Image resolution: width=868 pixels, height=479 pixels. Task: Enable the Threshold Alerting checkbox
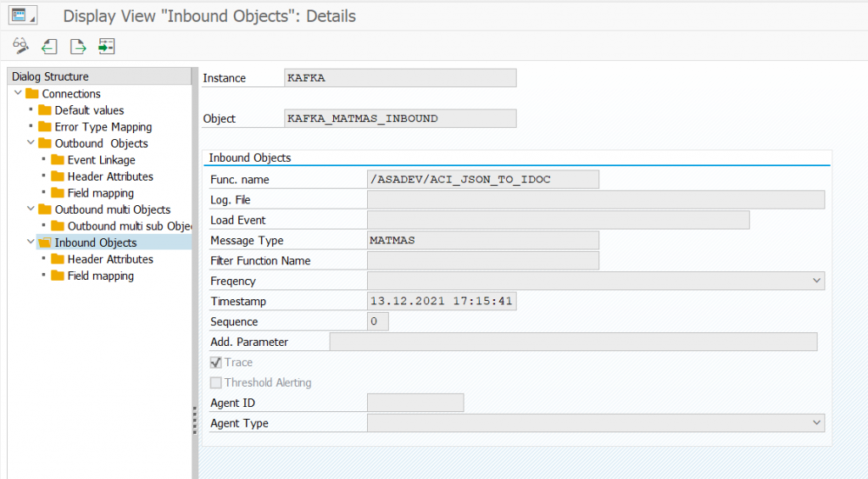(215, 383)
